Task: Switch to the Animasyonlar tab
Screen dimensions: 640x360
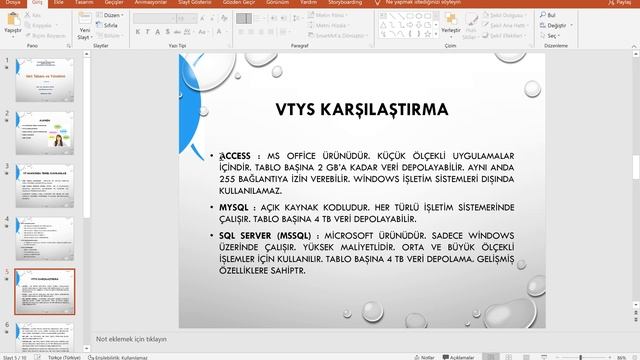Action: (151, 2)
